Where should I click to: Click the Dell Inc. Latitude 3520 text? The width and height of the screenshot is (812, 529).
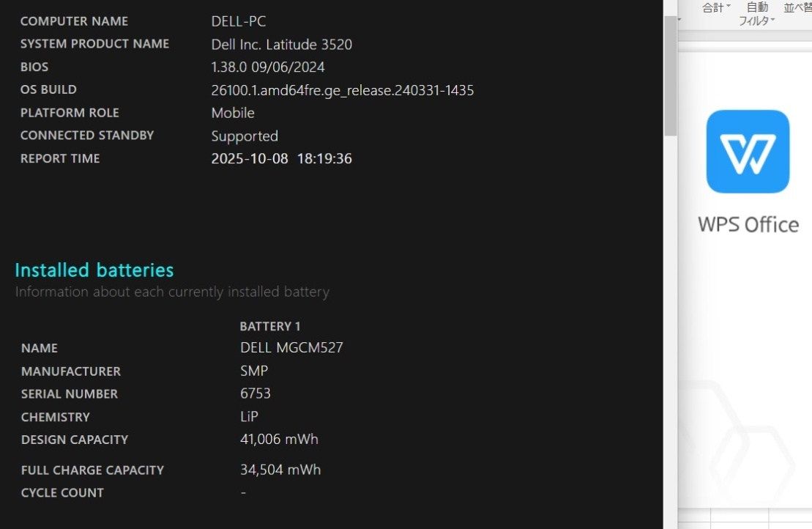coord(281,44)
